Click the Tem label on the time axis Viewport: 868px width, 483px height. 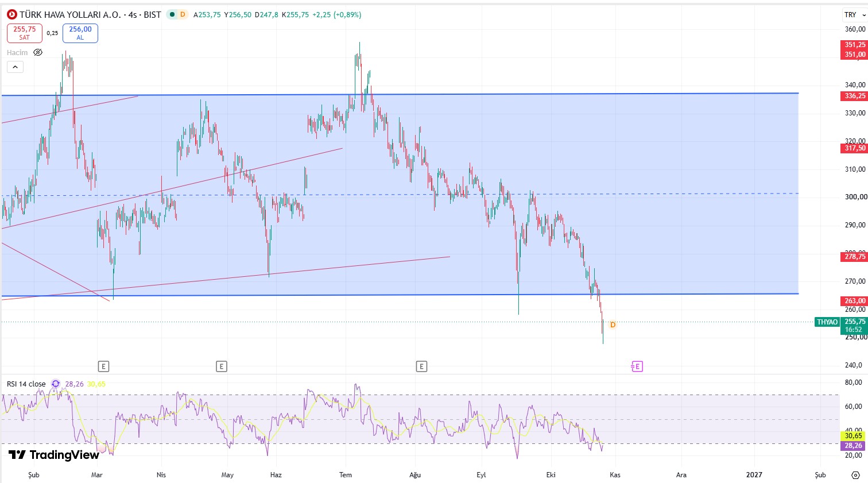tap(346, 474)
